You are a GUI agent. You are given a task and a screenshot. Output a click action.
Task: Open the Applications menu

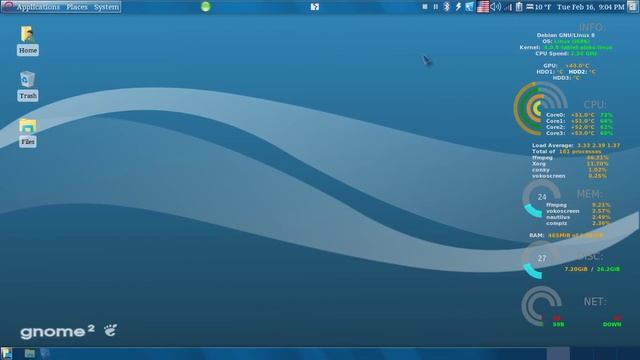click(37, 7)
